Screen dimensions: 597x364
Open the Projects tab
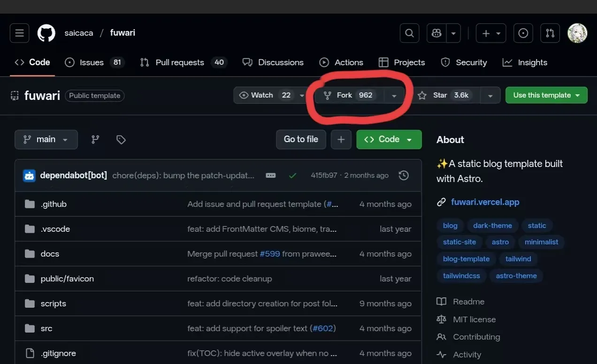tap(402, 62)
